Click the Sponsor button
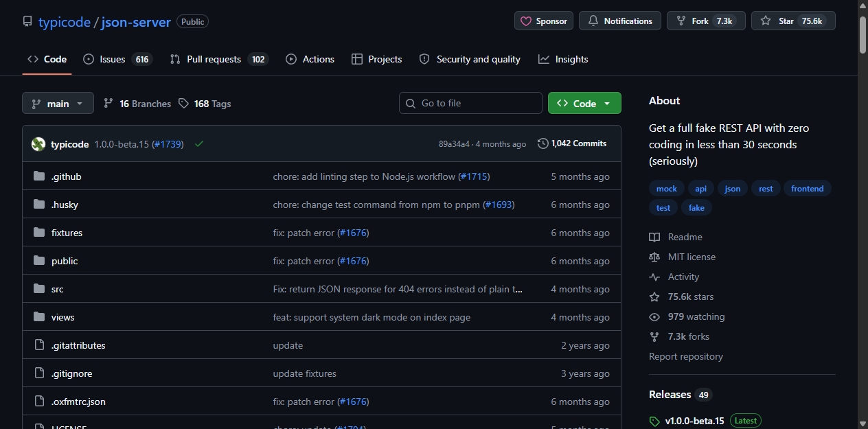Image resolution: width=868 pixels, height=429 pixels. point(544,21)
